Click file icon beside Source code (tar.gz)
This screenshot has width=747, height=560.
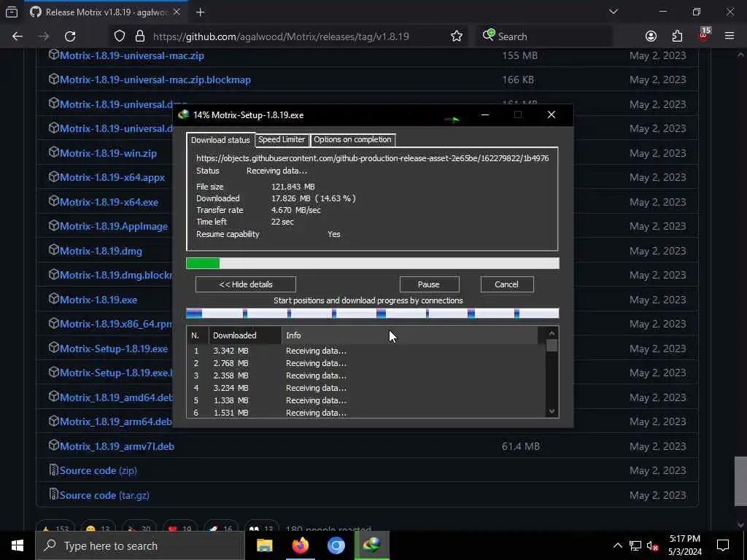pyautogui.click(x=54, y=494)
